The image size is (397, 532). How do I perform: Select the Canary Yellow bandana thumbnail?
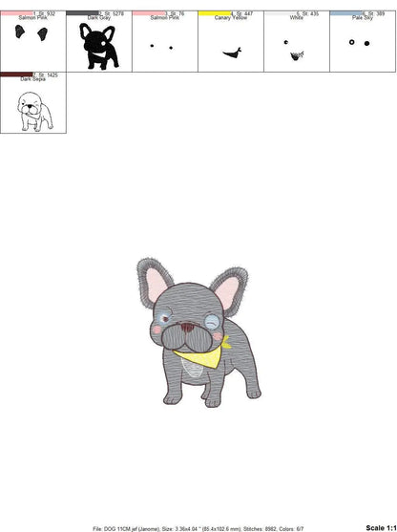[x=232, y=53]
